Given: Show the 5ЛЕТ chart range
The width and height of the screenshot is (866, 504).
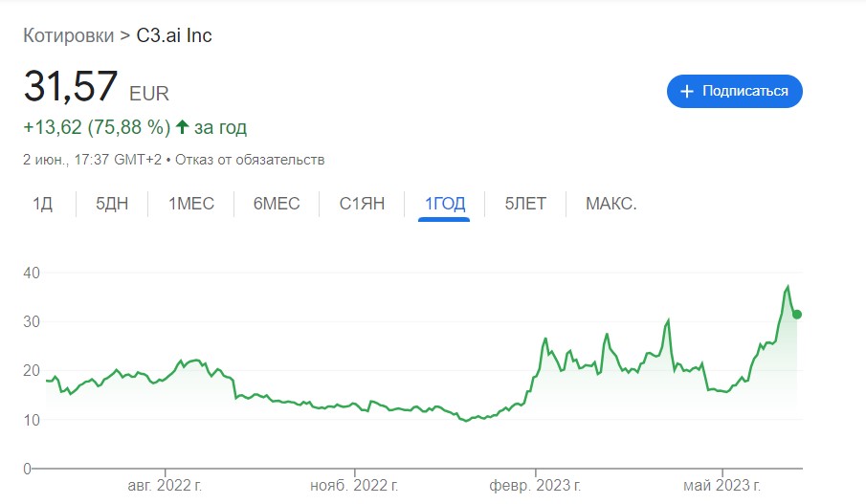Looking at the screenshot, I should coord(525,203).
